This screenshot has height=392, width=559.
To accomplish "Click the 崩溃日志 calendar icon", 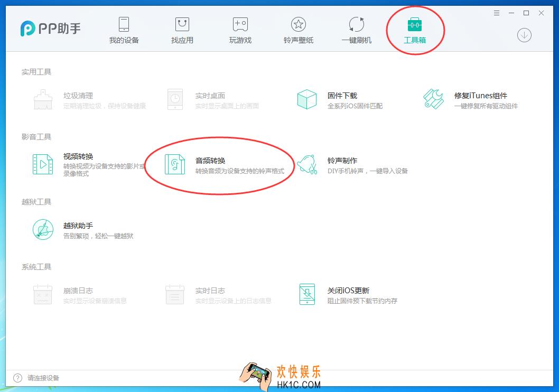I will click(43, 294).
